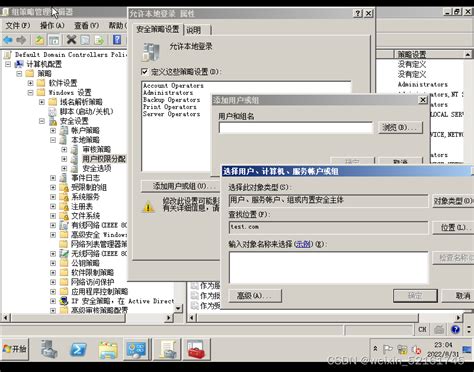Open Server Manager from taskbar
Screen dimensions: 474x372
pyautogui.click(x=49, y=349)
